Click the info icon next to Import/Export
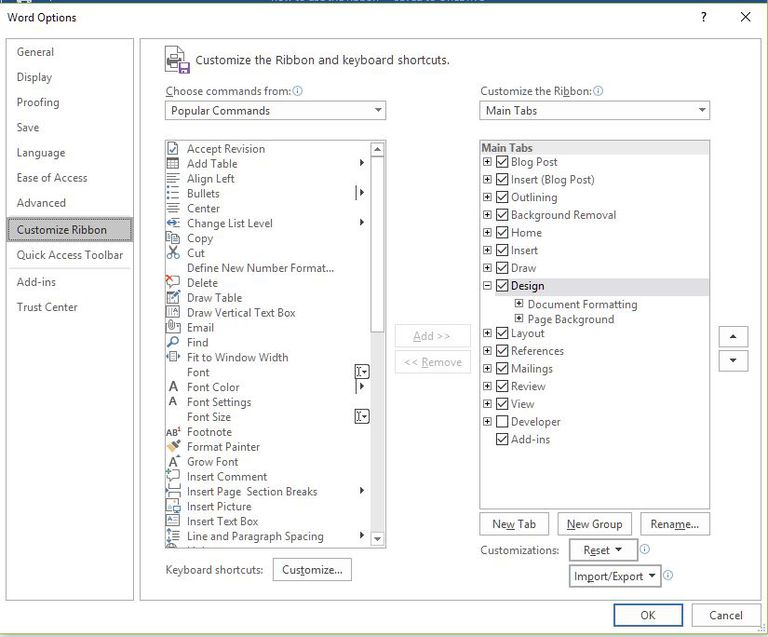 (x=668, y=575)
